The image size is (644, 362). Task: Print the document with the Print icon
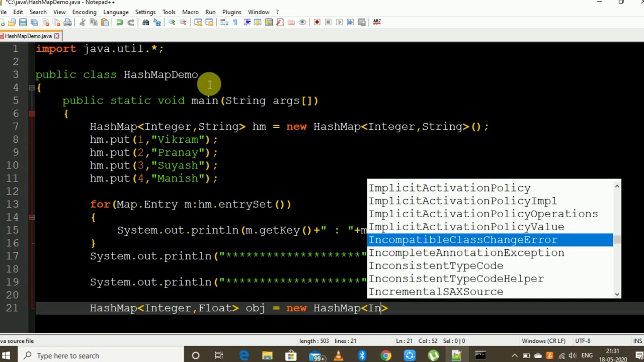[x=67, y=22]
